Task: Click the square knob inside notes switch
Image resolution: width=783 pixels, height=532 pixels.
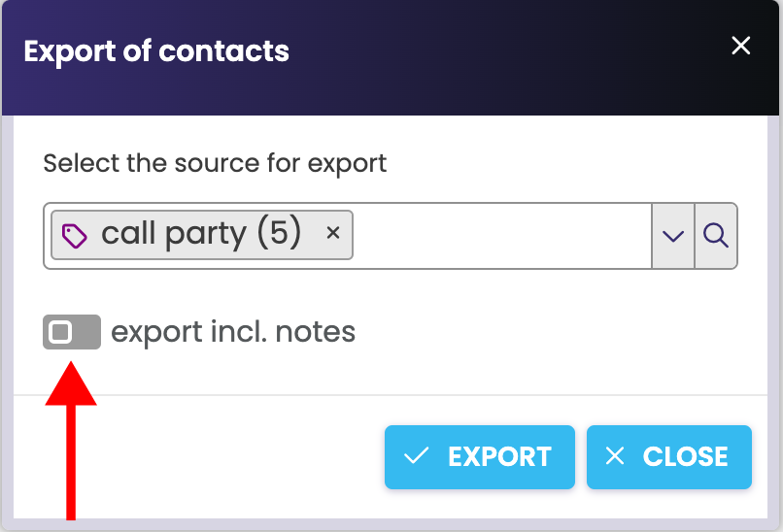Action: point(60,332)
